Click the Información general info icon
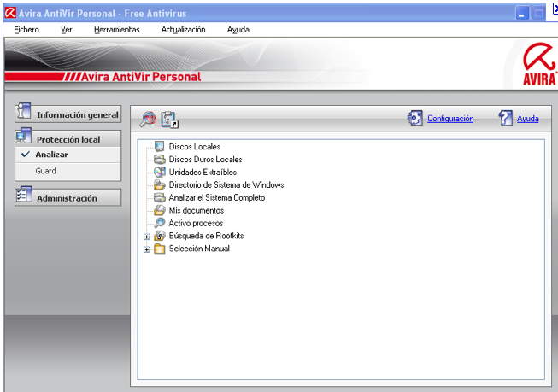558x392 pixels. pos(24,112)
